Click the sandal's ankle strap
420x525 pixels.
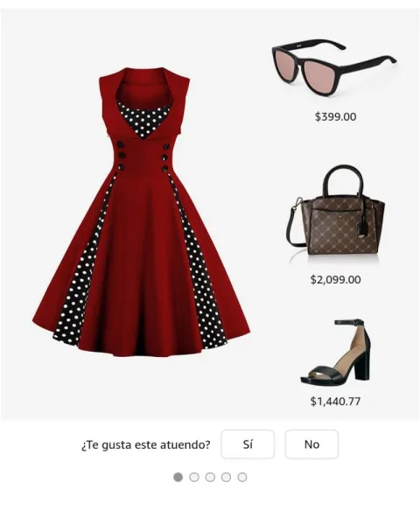point(349,322)
